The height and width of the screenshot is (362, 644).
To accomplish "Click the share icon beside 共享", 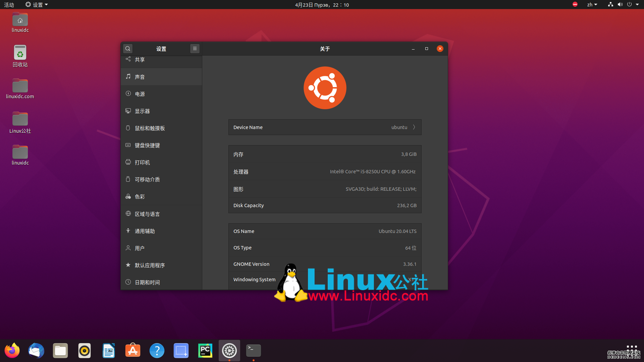I will (x=128, y=59).
